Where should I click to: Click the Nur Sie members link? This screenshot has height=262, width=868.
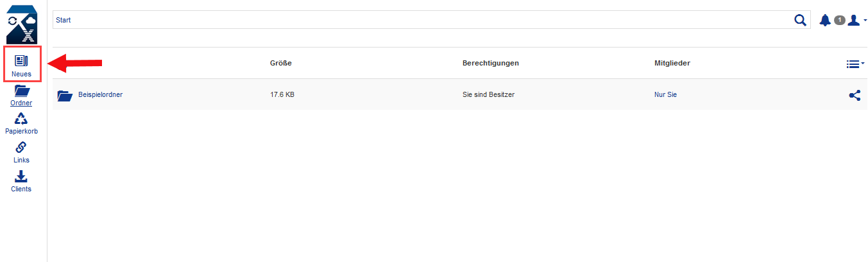tap(665, 94)
